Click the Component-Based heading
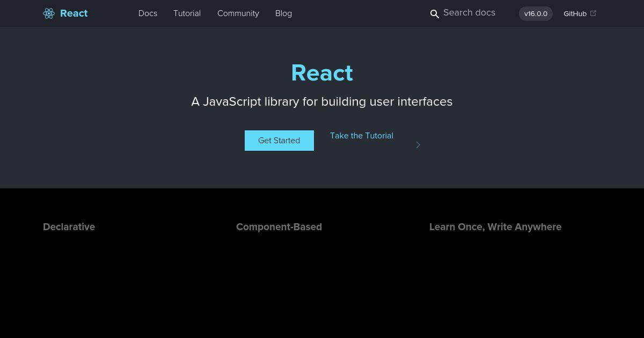 (279, 227)
